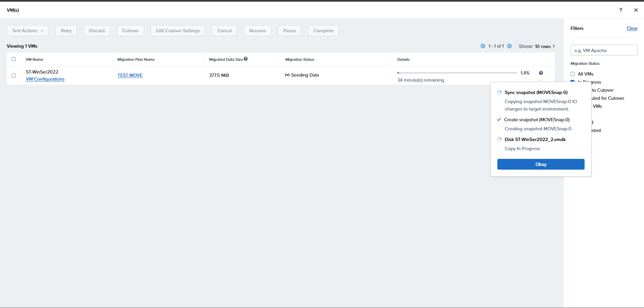Screen dimensions: 644x308
Task: Click the Details column header
Action: click(x=403, y=59)
